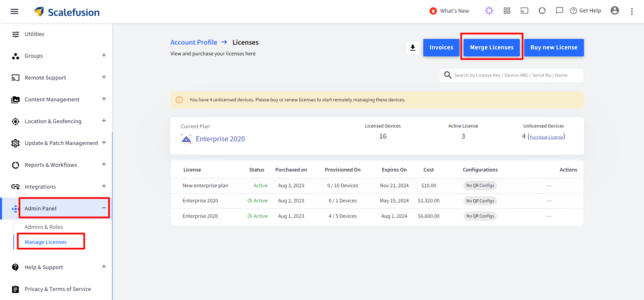Click No QR Configs for New enterprise plan
Screen dimensions: 644x300
[480, 186]
